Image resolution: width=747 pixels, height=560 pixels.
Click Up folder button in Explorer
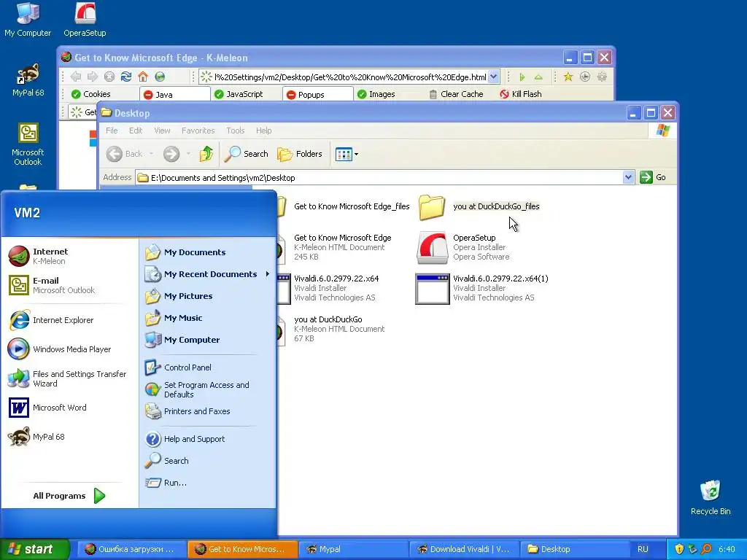(206, 154)
